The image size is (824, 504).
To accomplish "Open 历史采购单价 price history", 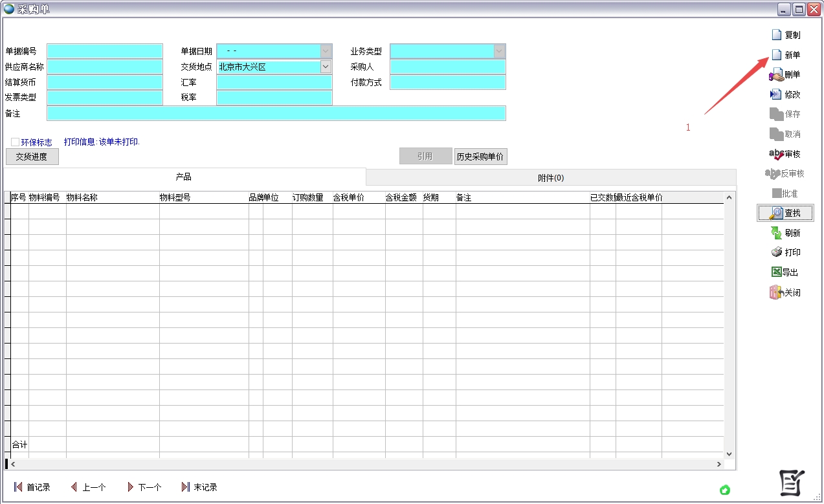I will point(480,157).
